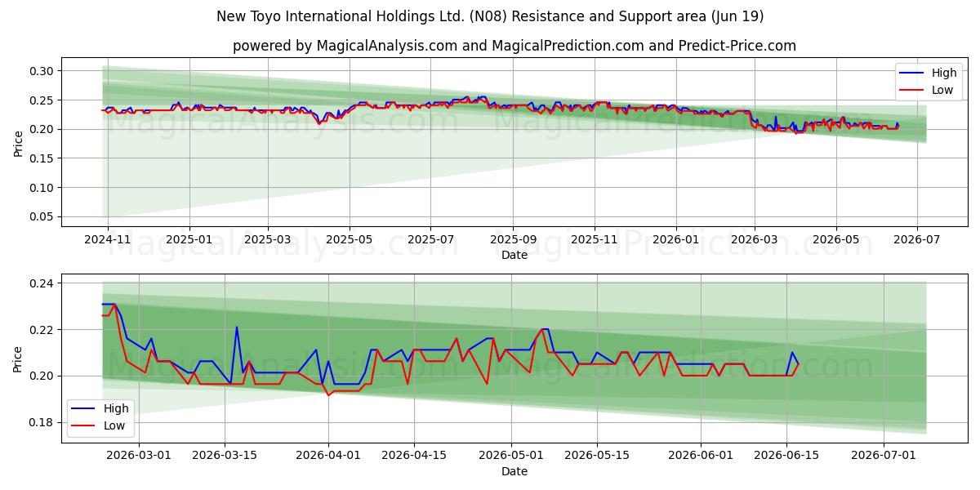Click the bottom chart y-axis value 0.20
The height and width of the screenshot is (490, 980).
point(41,376)
